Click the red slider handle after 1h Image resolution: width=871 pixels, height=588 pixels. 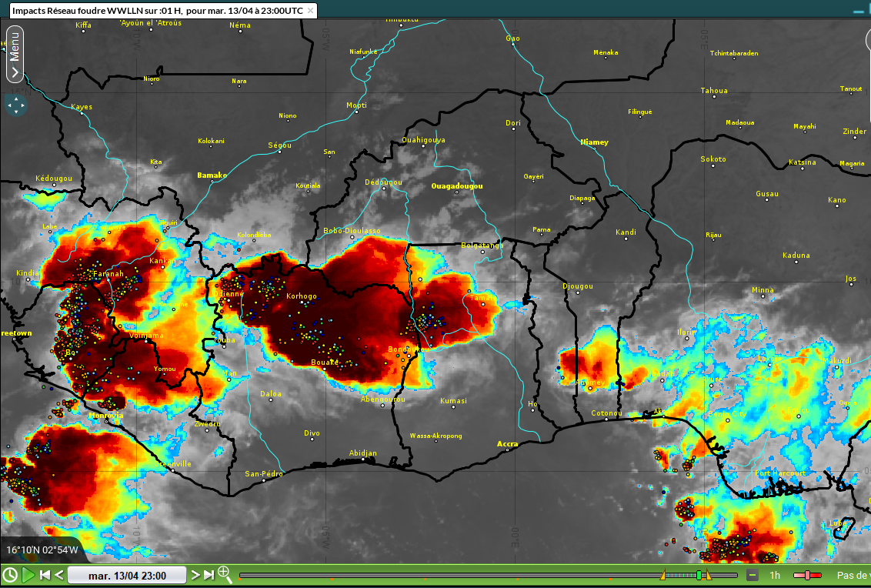(x=807, y=575)
